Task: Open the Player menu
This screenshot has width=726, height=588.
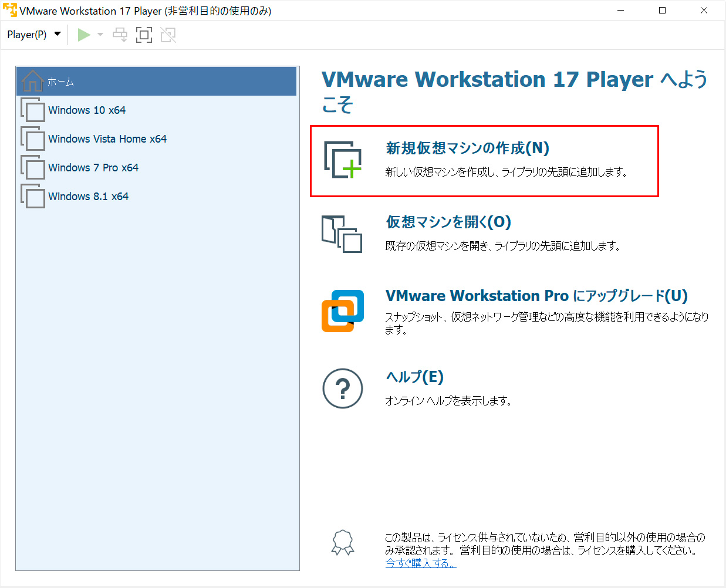Action: pos(26,34)
